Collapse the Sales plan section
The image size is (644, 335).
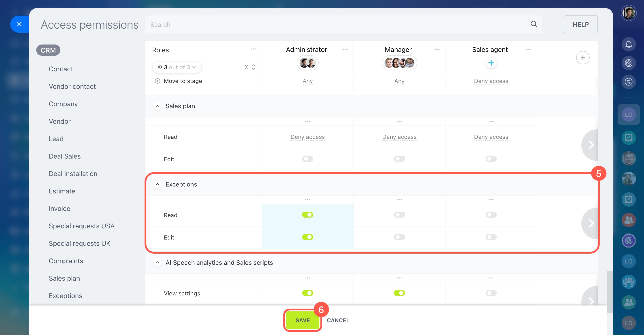coord(157,106)
